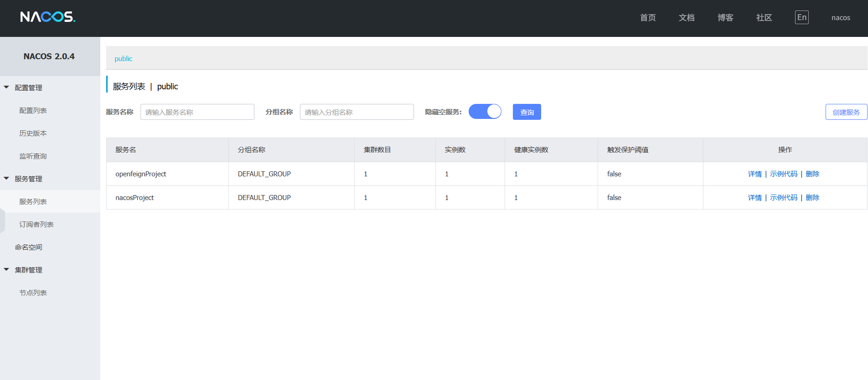Click false threshold value for nacosProject
Screen dimensions: 868x380
[x=614, y=198]
